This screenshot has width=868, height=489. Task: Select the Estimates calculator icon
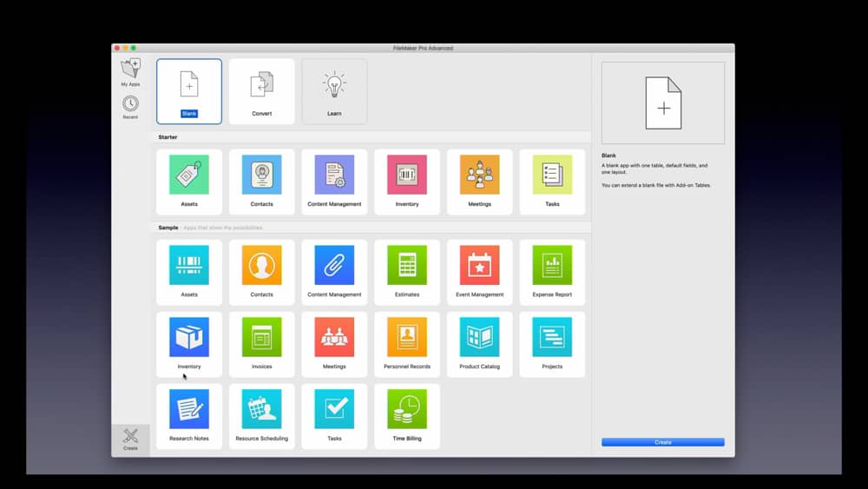[407, 265]
